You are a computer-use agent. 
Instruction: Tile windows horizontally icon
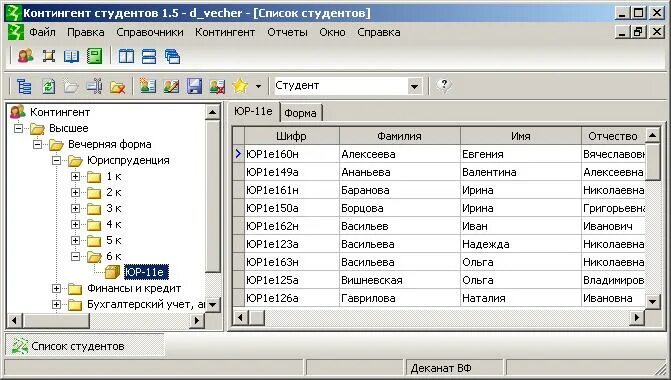149,56
